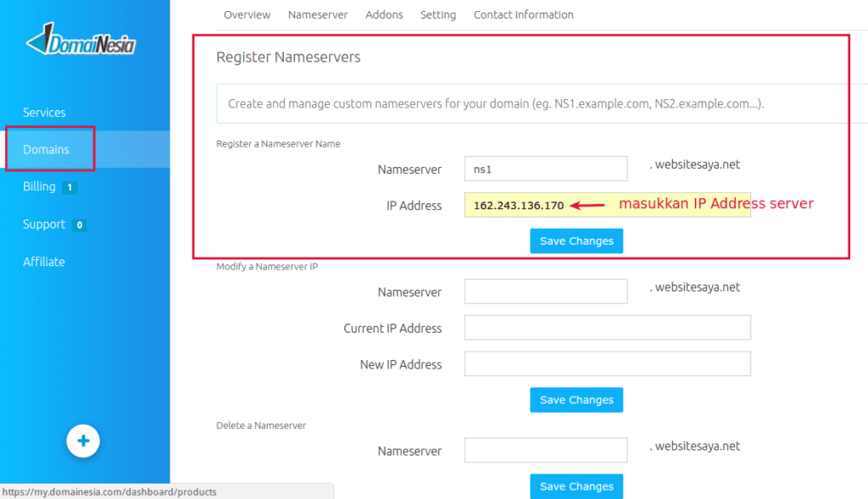This screenshot has width=868, height=499.
Task: Click the Nameserver field containing ns1
Action: (545, 169)
